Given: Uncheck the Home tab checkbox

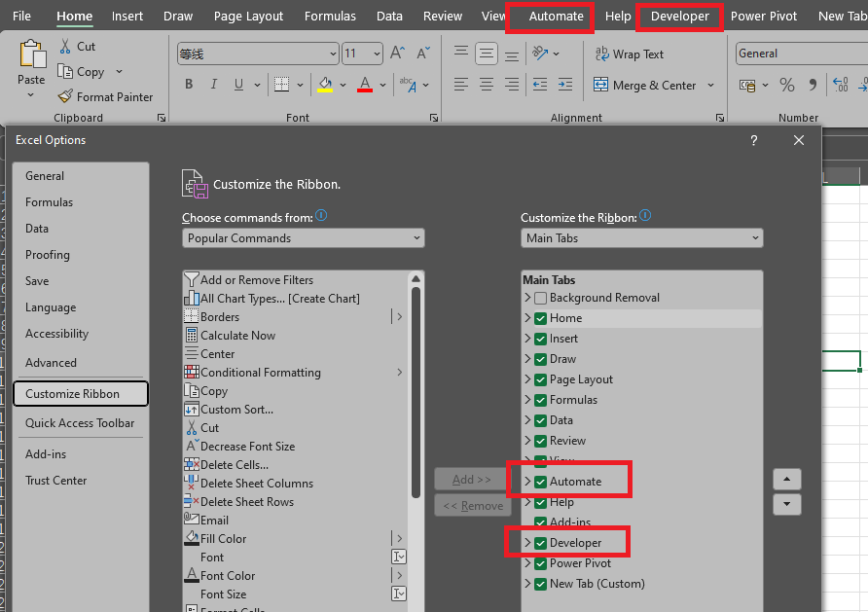Looking at the screenshot, I should pos(541,318).
